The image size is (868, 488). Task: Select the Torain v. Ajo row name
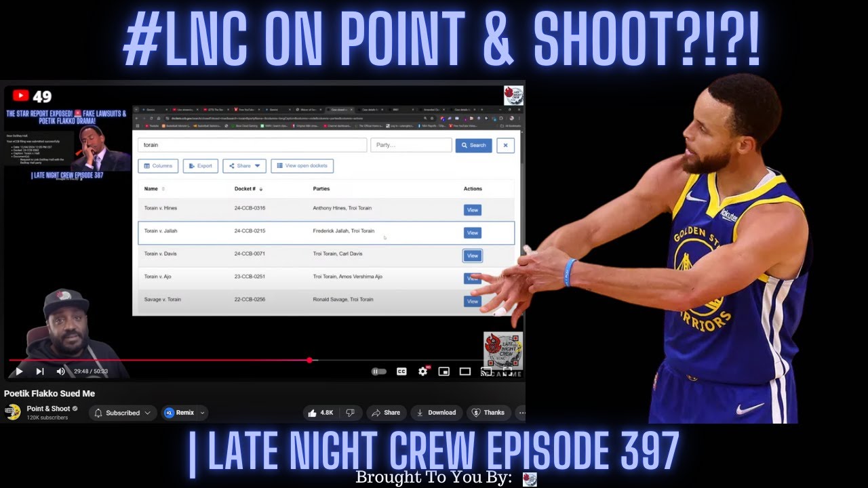[158, 277]
